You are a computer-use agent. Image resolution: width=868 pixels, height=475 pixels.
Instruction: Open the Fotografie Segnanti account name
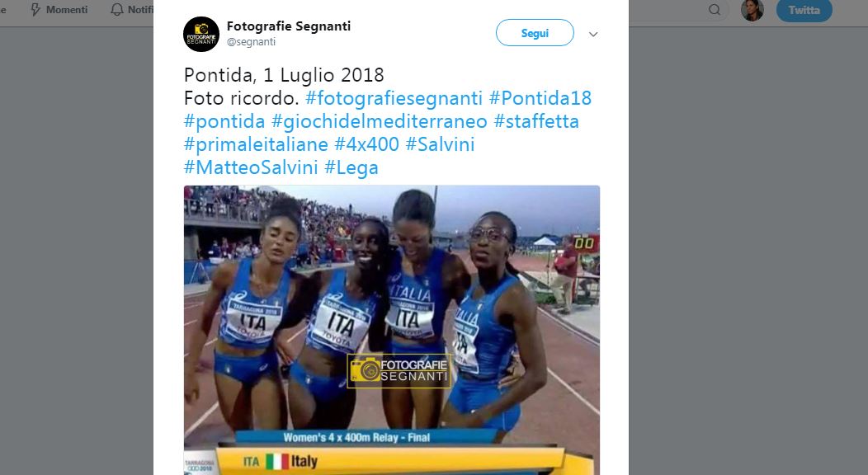point(289,26)
